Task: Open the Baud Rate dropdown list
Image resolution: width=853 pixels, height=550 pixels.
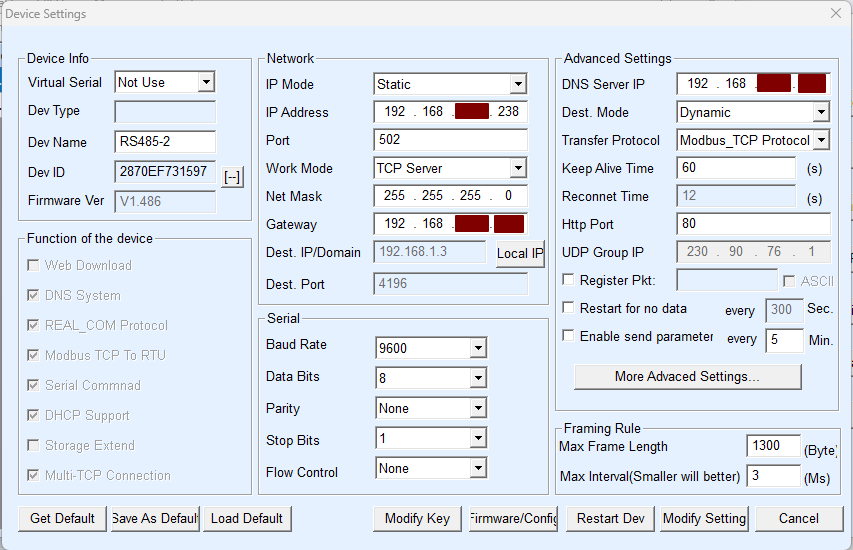Action: click(x=478, y=348)
